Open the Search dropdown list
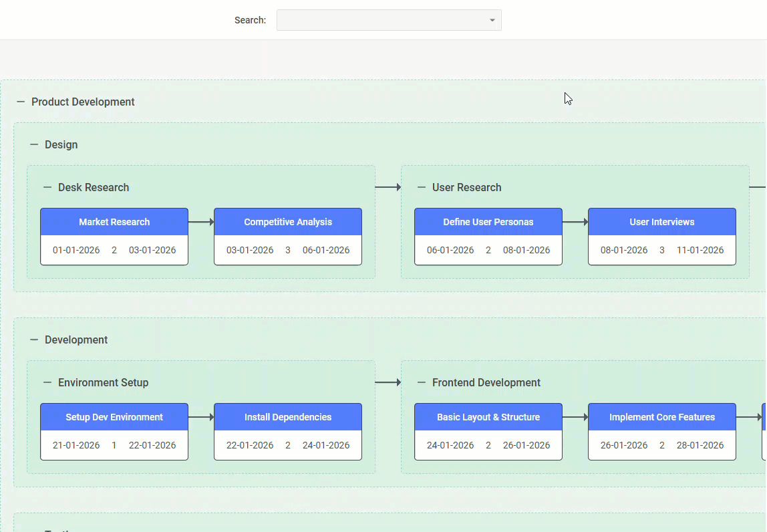This screenshot has width=767, height=532. (x=492, y=20)
